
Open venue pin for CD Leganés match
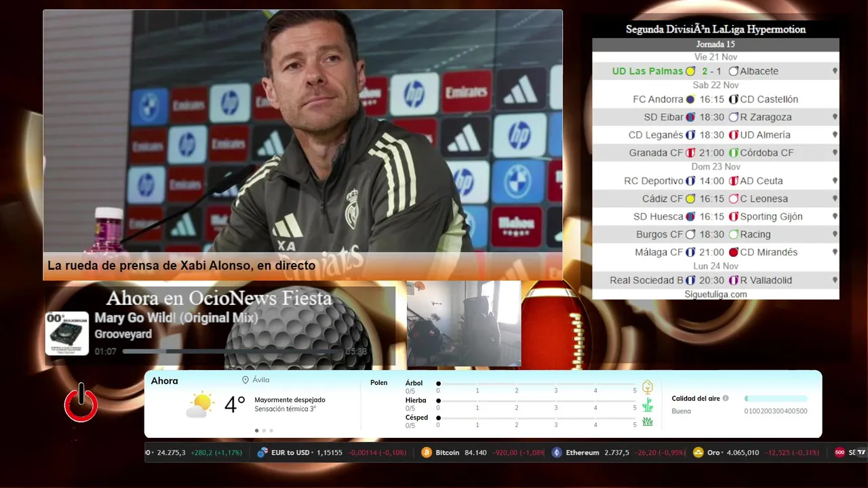(x=835, y=135)
